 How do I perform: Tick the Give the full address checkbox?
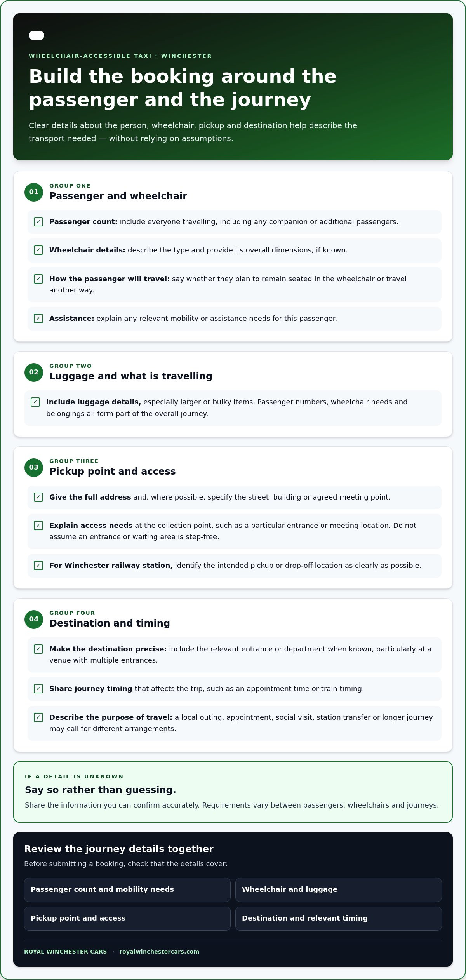tap(38, 497)
